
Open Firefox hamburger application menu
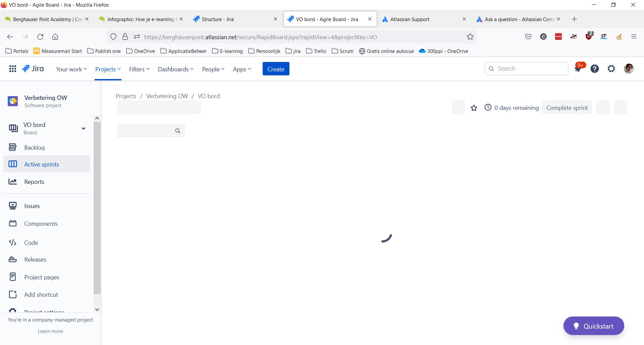pos(634,37)
